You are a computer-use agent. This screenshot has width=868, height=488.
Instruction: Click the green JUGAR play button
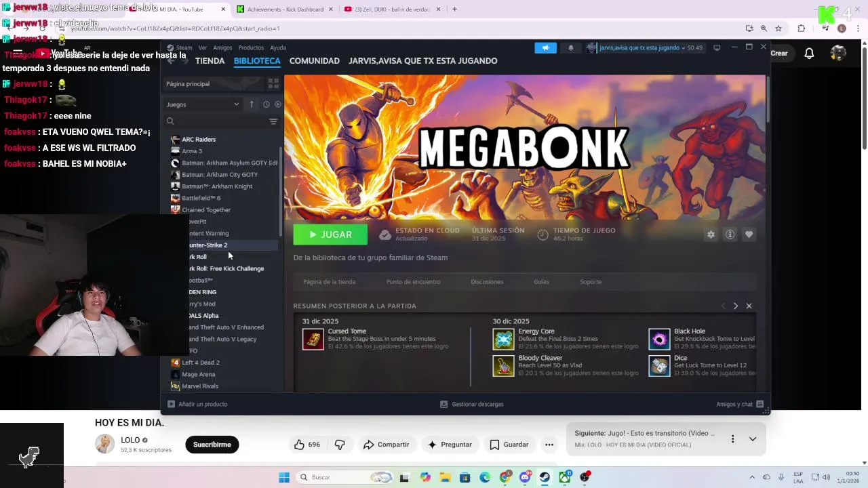[x=330, y=235]
